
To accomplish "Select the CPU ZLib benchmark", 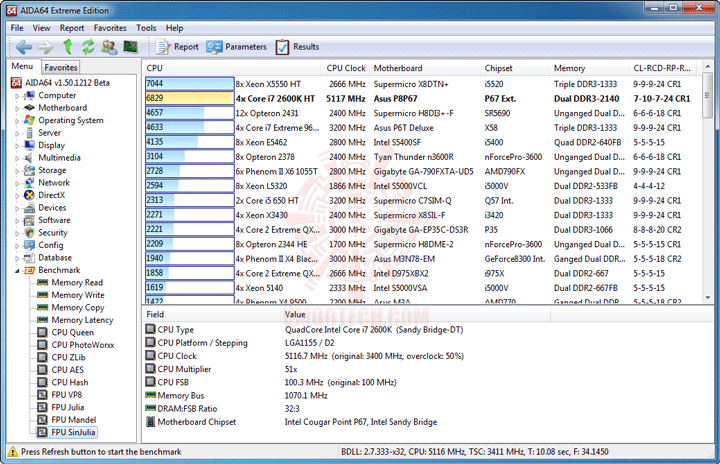I will click(68, 357).
